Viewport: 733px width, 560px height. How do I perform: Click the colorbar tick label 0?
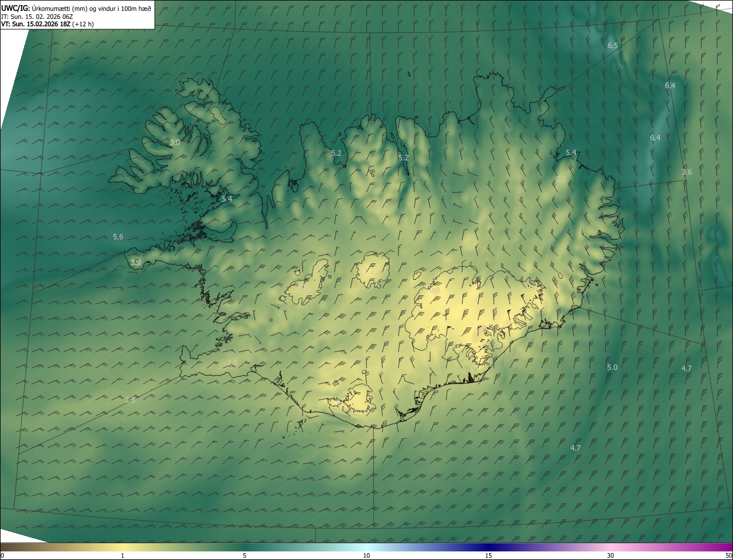click(x=2, y=555)
